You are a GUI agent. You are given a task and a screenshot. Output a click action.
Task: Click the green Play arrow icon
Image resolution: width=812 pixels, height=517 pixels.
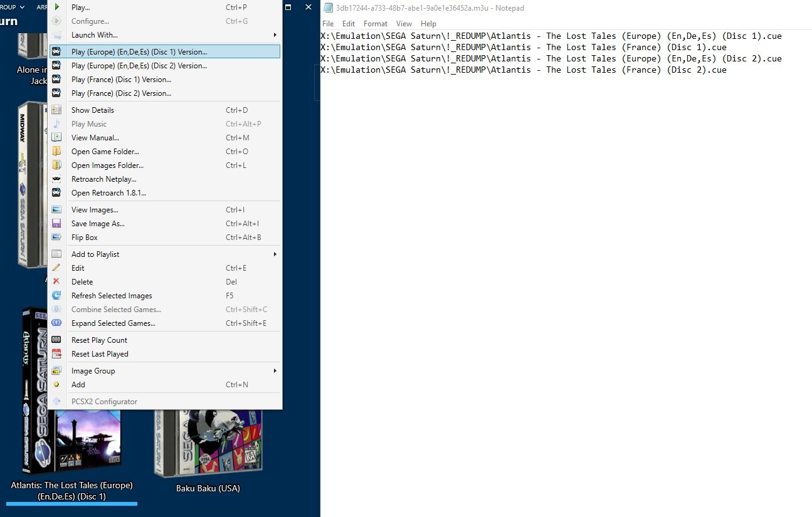(x=56, y=8)
